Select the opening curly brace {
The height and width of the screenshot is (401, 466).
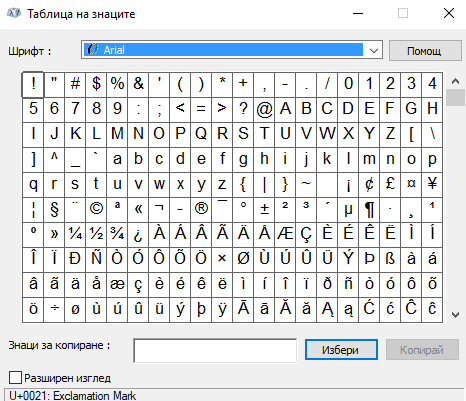tap(243, 185)
